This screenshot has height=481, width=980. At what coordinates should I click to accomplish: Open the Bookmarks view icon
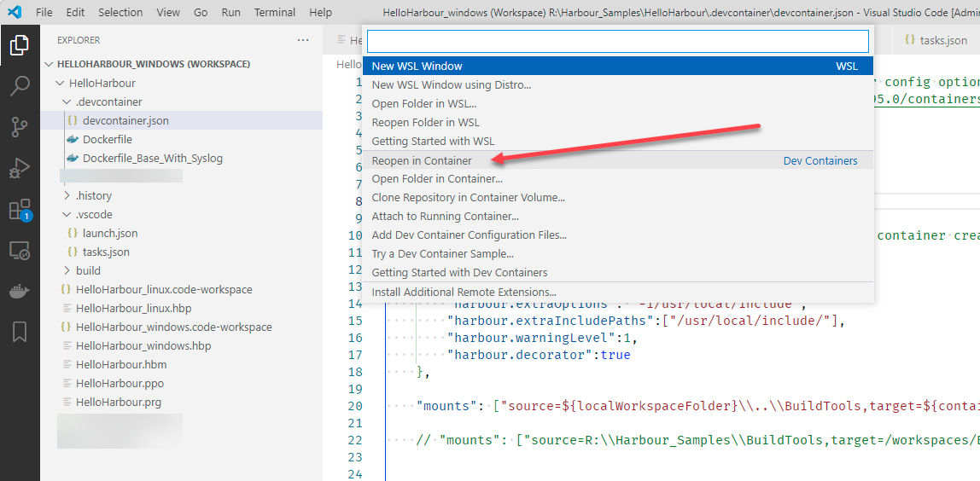pyautogui.click(x=19, y=332)
